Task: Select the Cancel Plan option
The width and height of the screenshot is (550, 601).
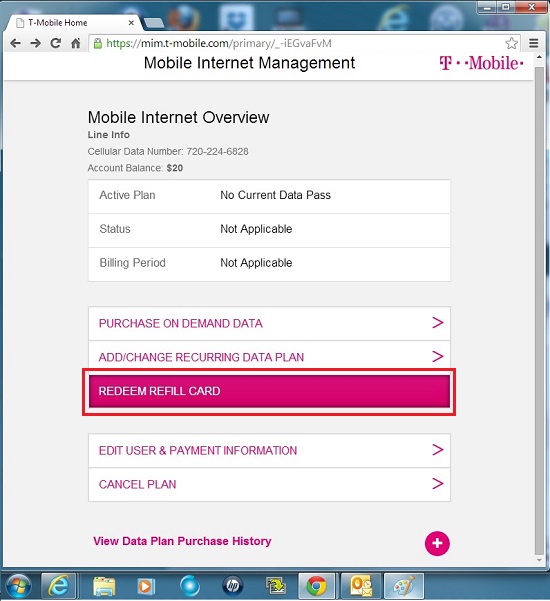Action: (269, 484)
